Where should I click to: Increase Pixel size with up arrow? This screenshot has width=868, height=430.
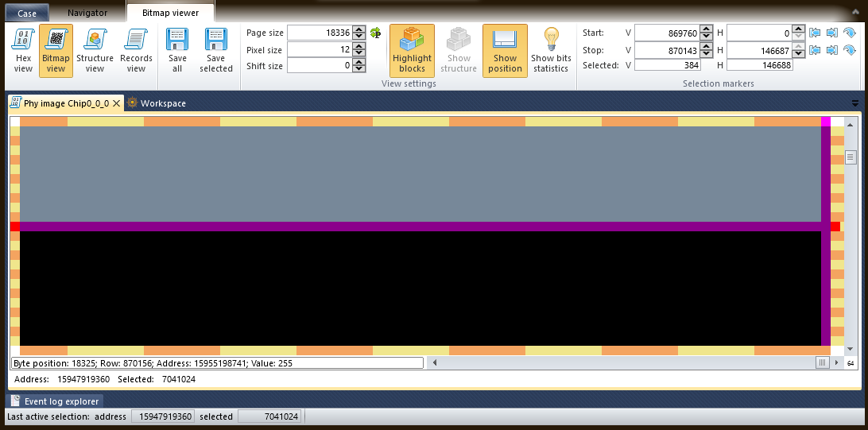pos(359,46)
